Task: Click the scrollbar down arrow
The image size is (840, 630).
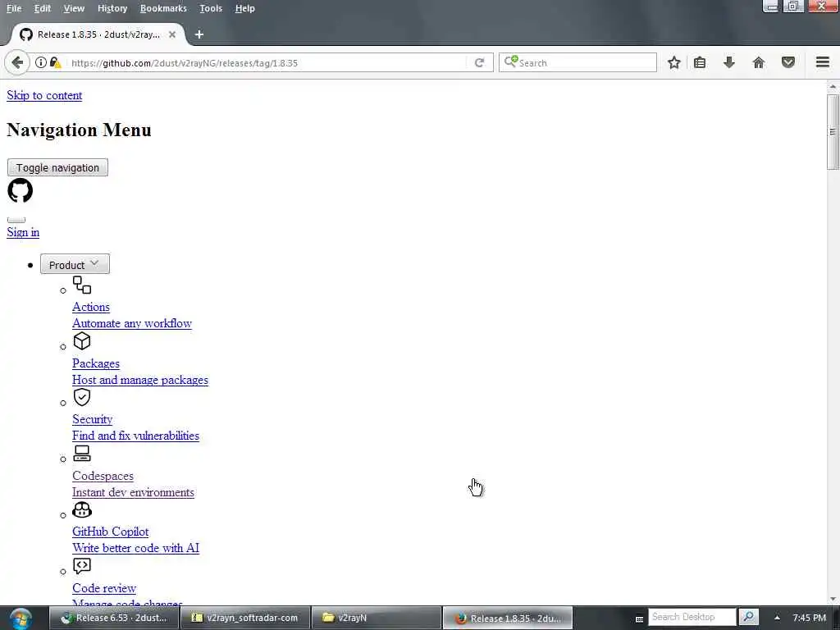Action: [x=833, y=599]
